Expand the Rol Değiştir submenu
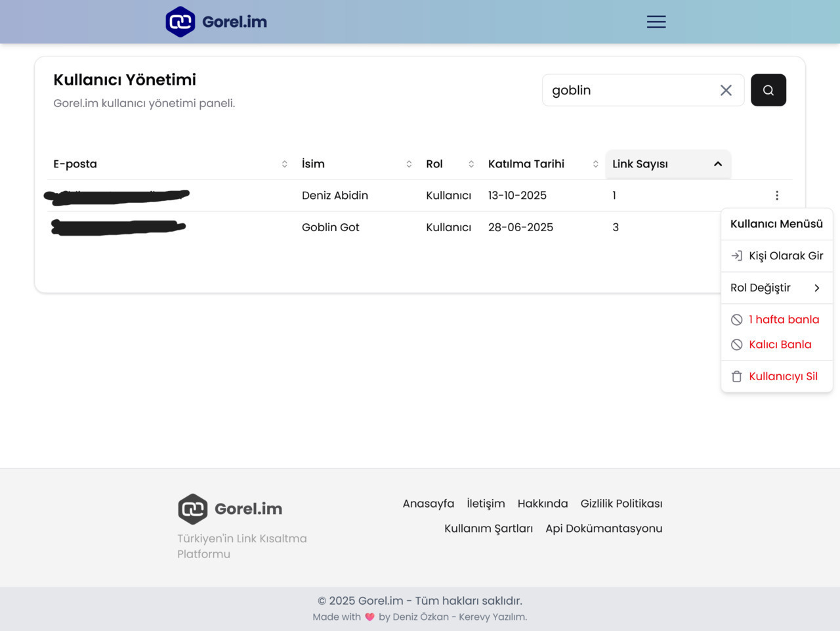The width and height of the screenshot is (840, 631). (777, 288)
